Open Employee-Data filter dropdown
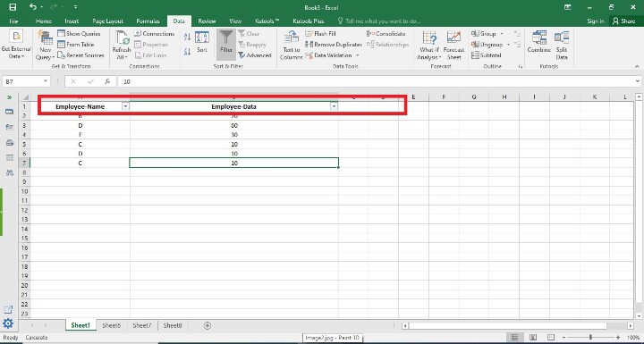Screen dimensions: 644x344 point(334,106)
